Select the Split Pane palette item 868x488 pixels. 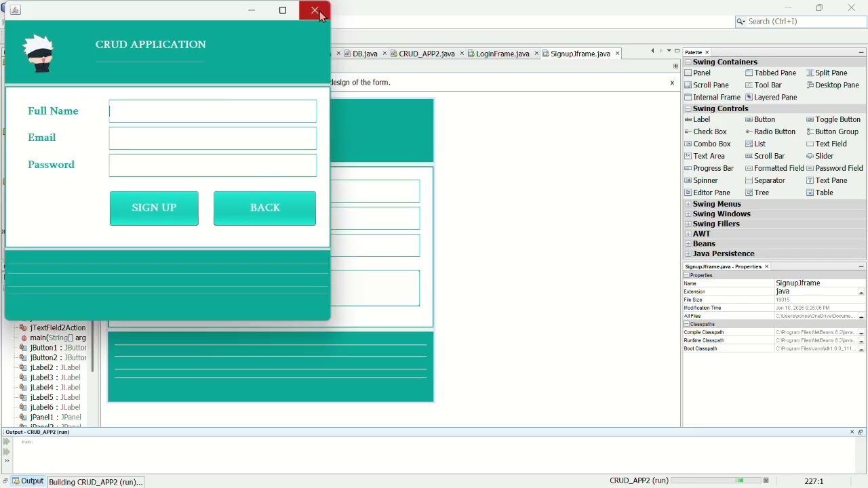pos(827,73)
